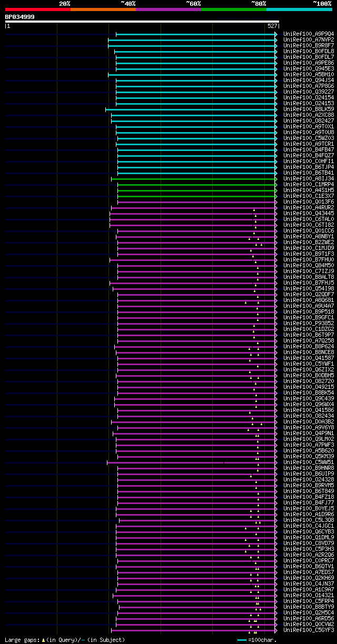
Task: Click the green ~80% identity legend segment
Action: coord(234,9)
